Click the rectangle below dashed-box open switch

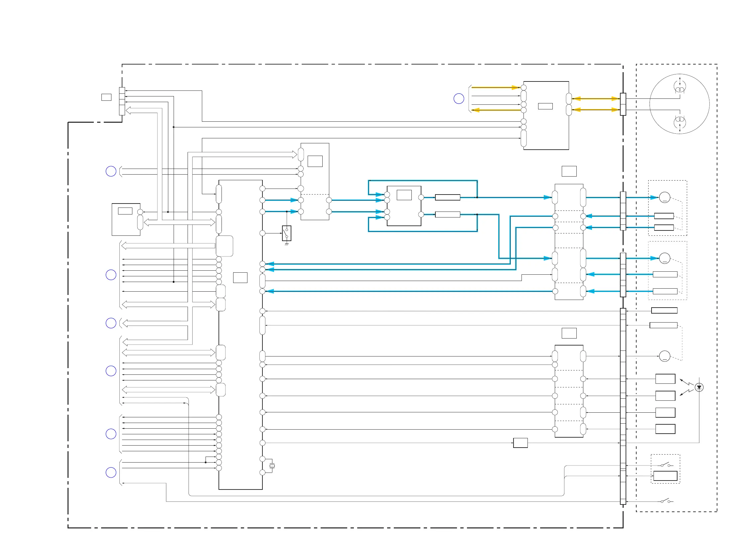(665, 476)
